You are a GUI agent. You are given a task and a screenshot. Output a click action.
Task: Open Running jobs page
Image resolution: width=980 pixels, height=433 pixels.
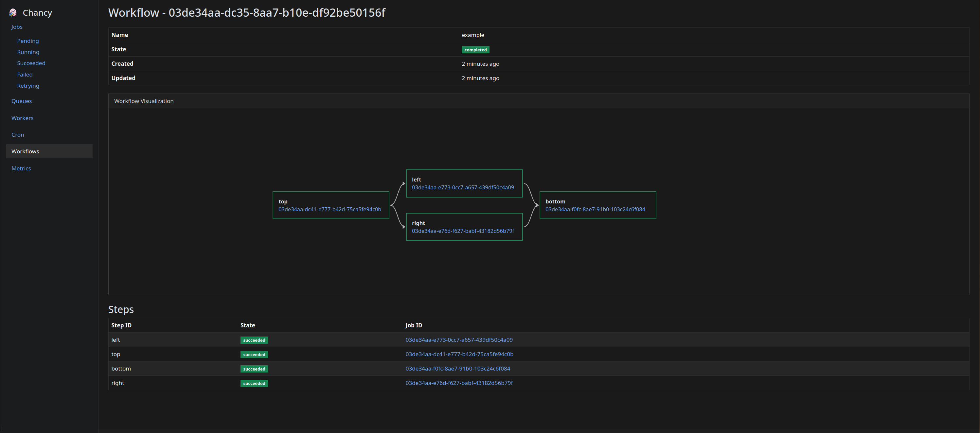point(28,52)
